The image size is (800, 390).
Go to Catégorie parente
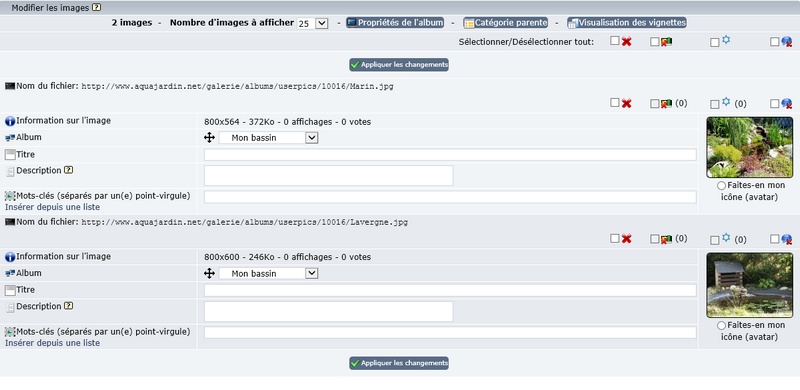coord(506,22)
